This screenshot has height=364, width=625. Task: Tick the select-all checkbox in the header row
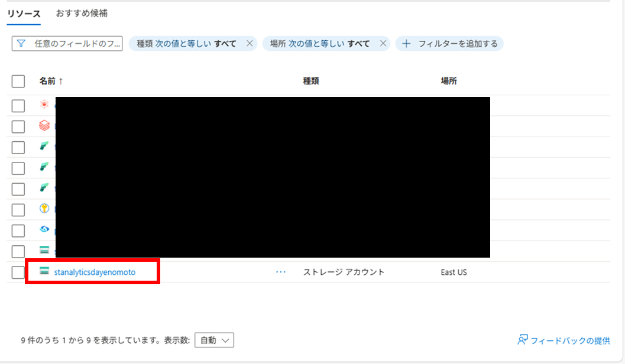point(18,81)
